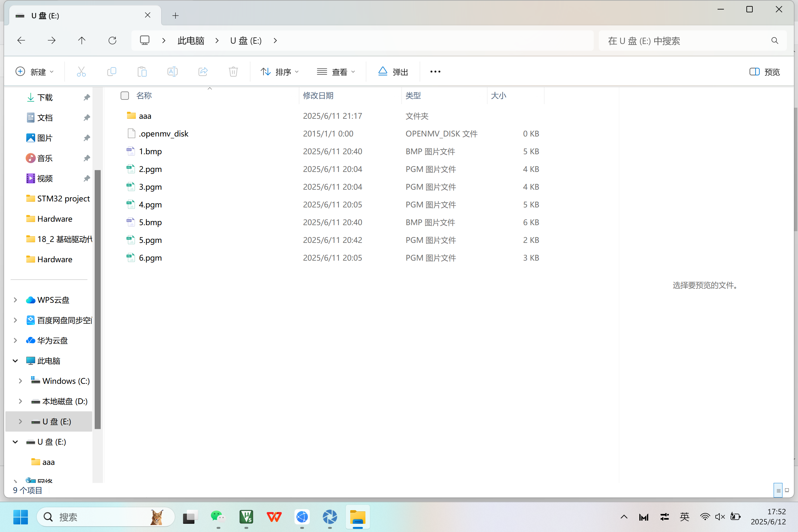Image resolution: width=798 pixels, height=532 pixels.
Task: Click 此电脑 in the address breadcrumb
Action: pos(191,41)
